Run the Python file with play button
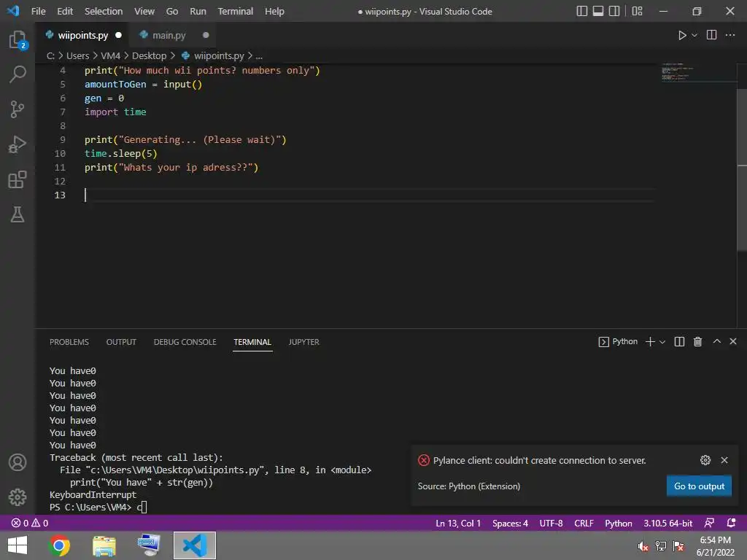The height and width of the screenshot is (560, 747). pyautogui.click(x=682, y=35)
